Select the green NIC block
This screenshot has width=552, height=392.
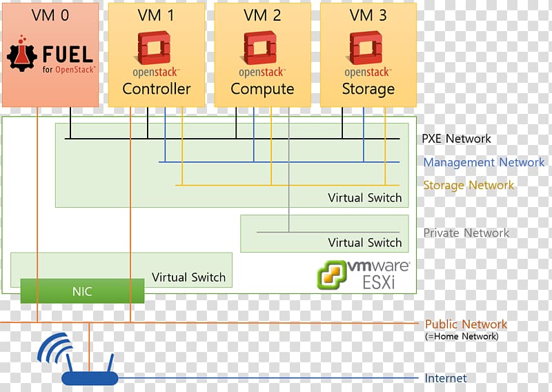(x=82, y=291)
